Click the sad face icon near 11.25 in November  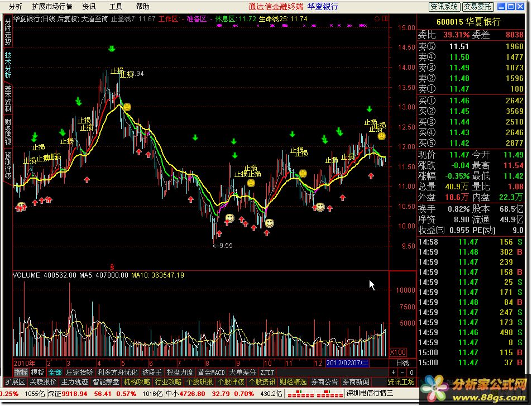pos(303,174)
